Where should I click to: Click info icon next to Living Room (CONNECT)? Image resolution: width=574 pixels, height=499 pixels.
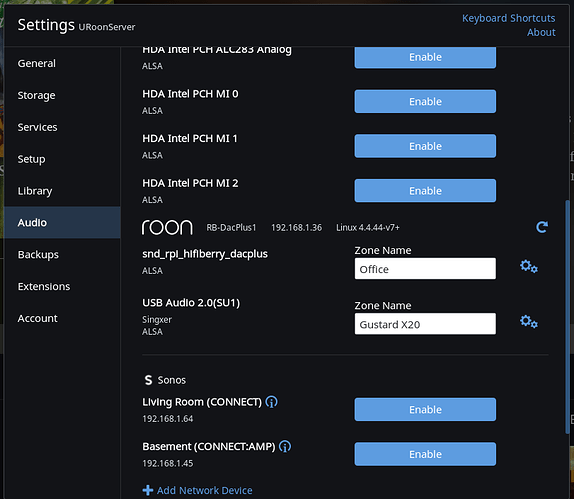[x=271, y=402]
